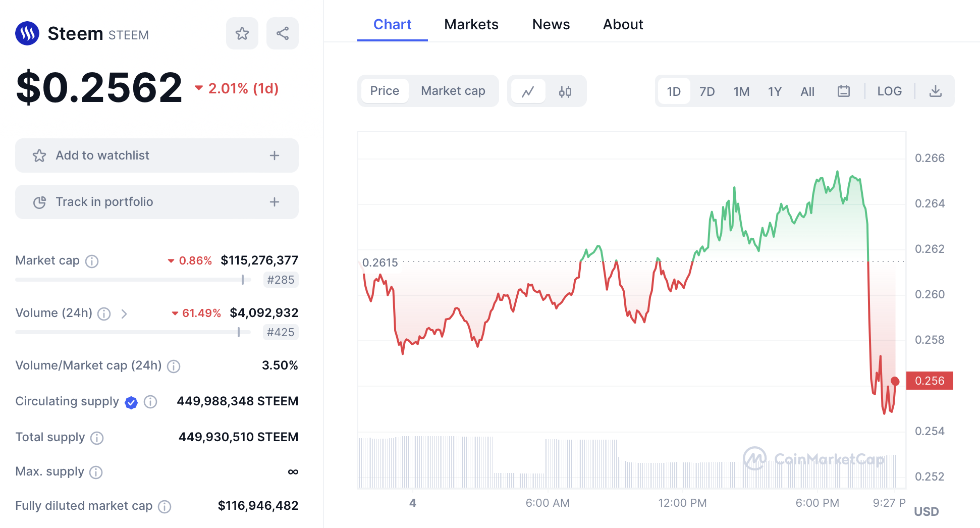Open the News tab

pos(551,24)
